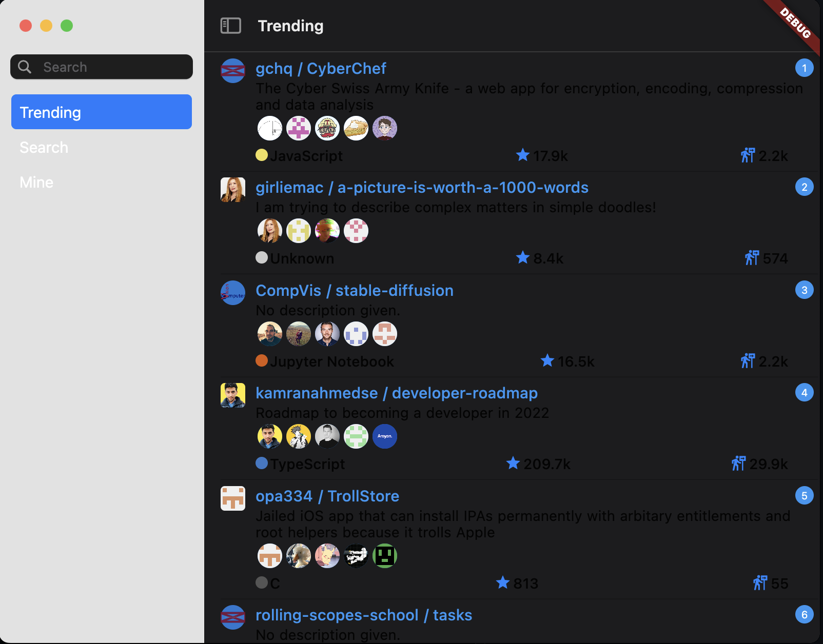Open rolling-scopes-school owner avatar
Screen dimensions: 823x644
pyautogui.click(x=233, y=617)
